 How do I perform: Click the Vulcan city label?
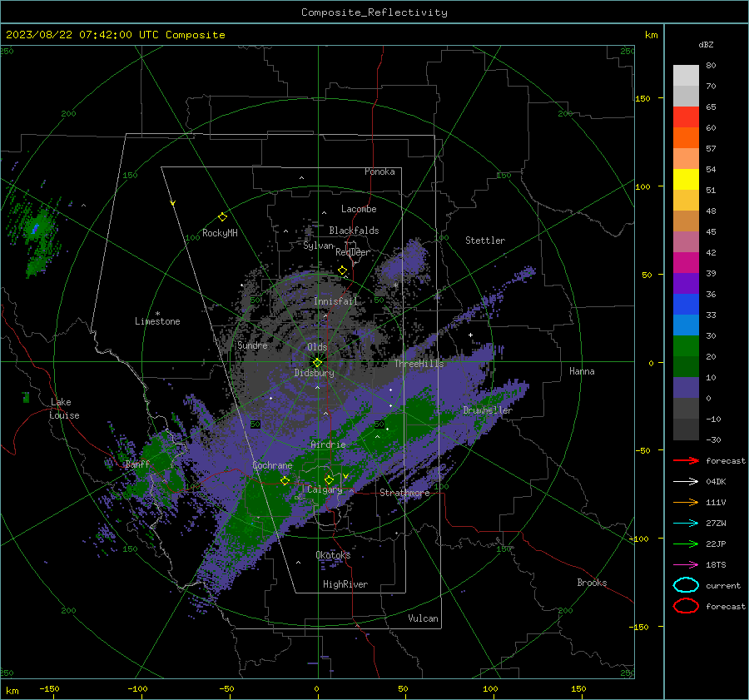(x=424, y=618)
